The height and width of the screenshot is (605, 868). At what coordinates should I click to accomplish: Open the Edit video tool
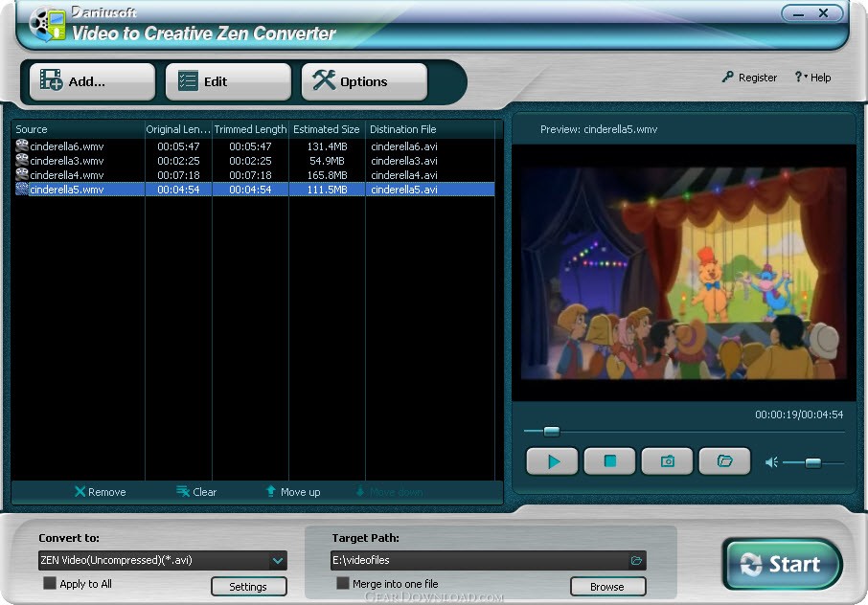tap(228, 81)
